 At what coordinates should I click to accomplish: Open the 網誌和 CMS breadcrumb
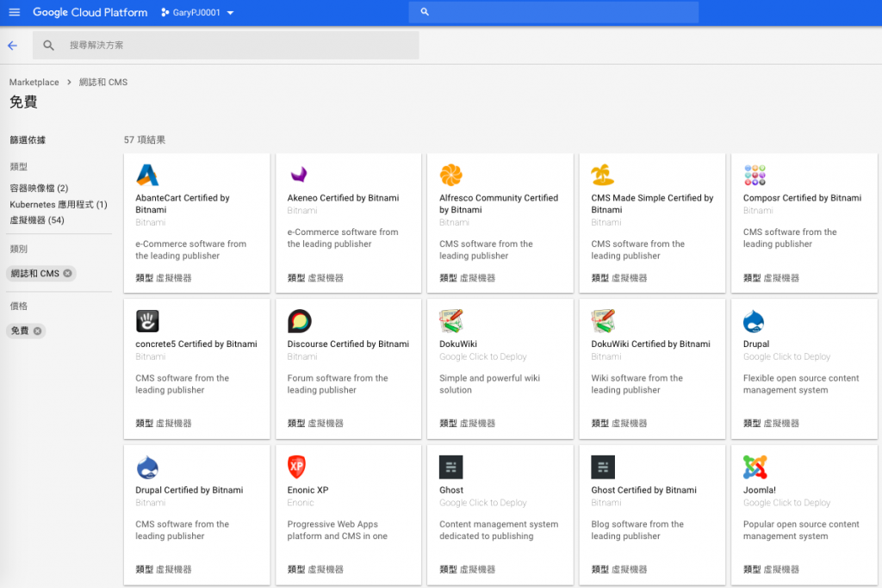click(x=103, y=82)
